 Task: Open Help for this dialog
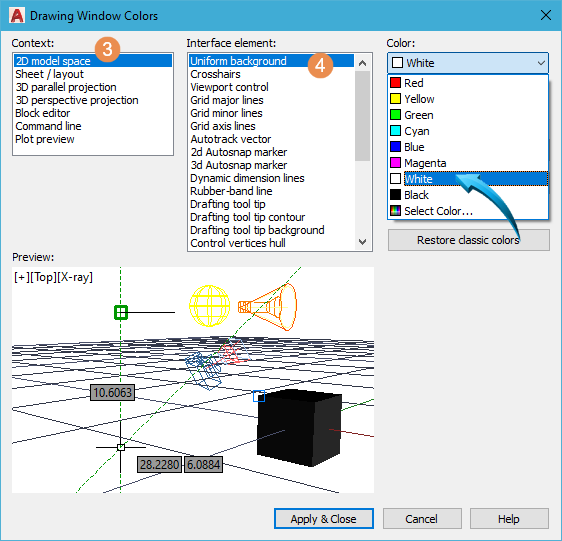509,519
